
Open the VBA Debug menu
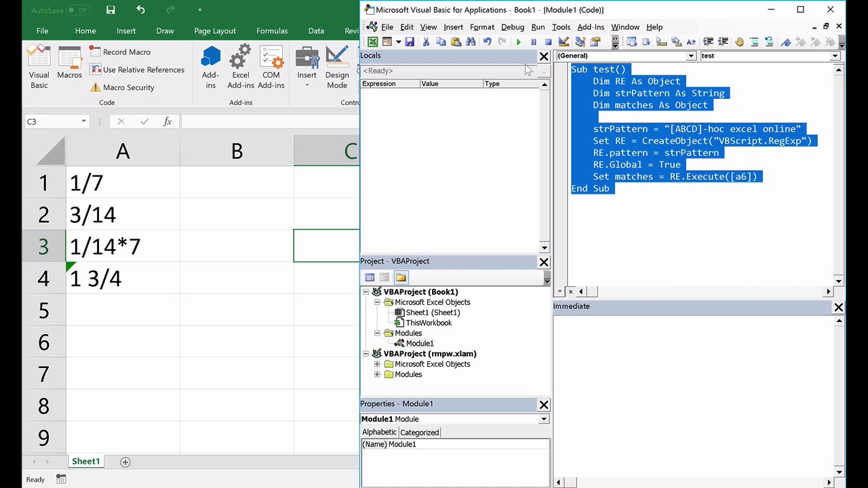[x=513, y=27]
